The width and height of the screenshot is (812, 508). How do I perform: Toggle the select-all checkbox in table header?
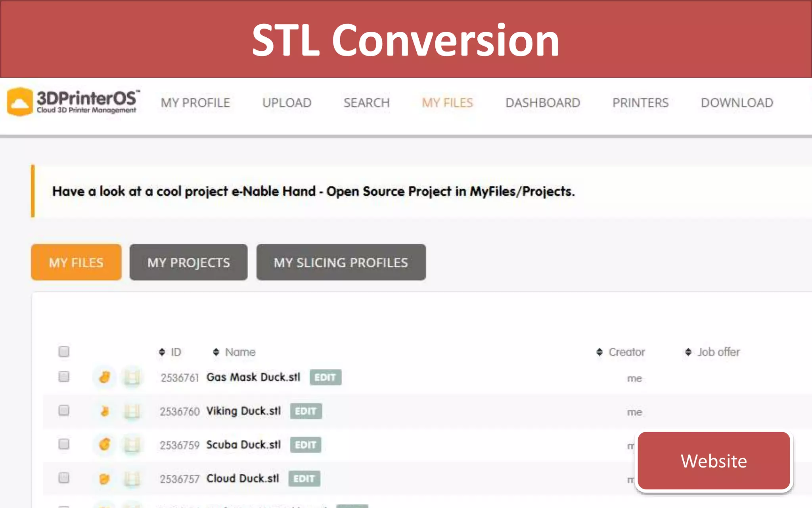pos(64,352)
